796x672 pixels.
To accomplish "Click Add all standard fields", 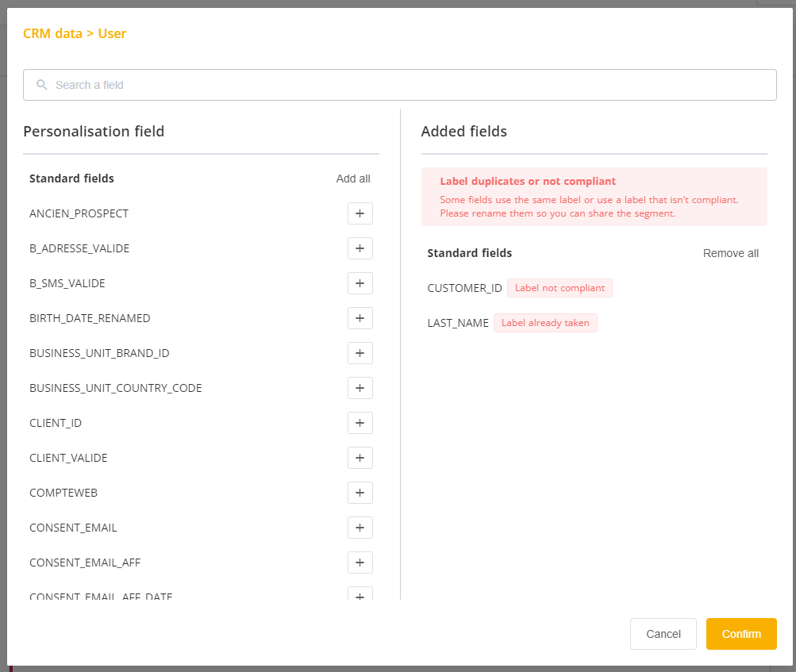I will pyautogui.click(x=353, y=179).
